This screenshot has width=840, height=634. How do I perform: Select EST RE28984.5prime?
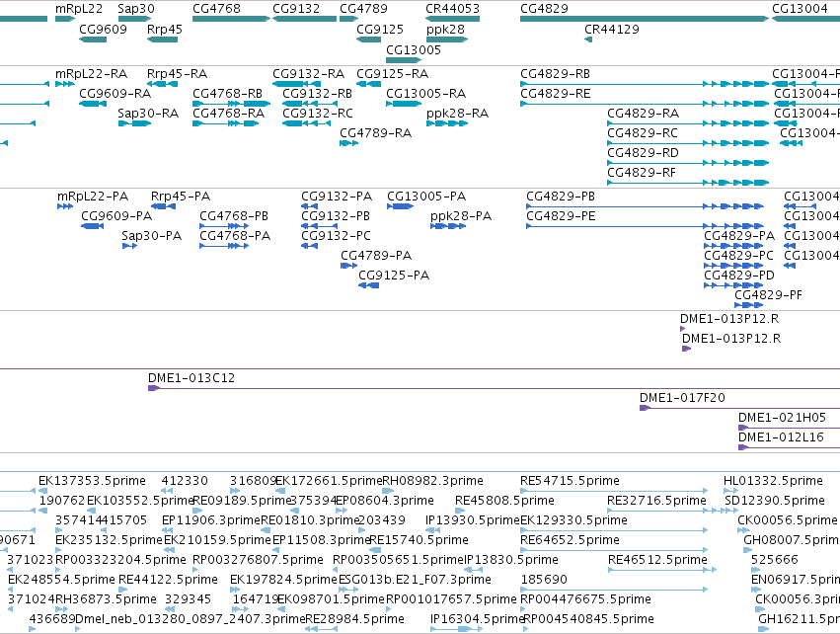(x=321, y=629)
